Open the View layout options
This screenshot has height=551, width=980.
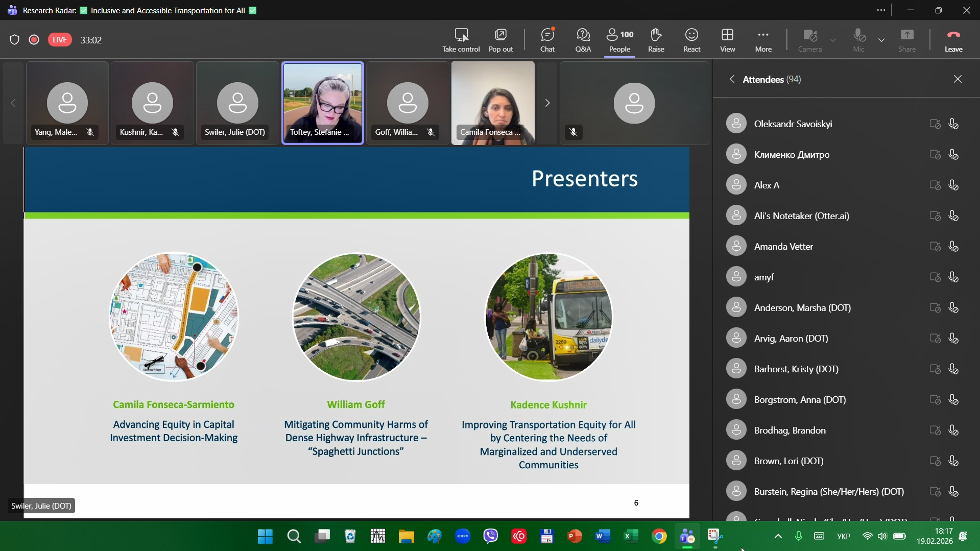click(728, 40)
